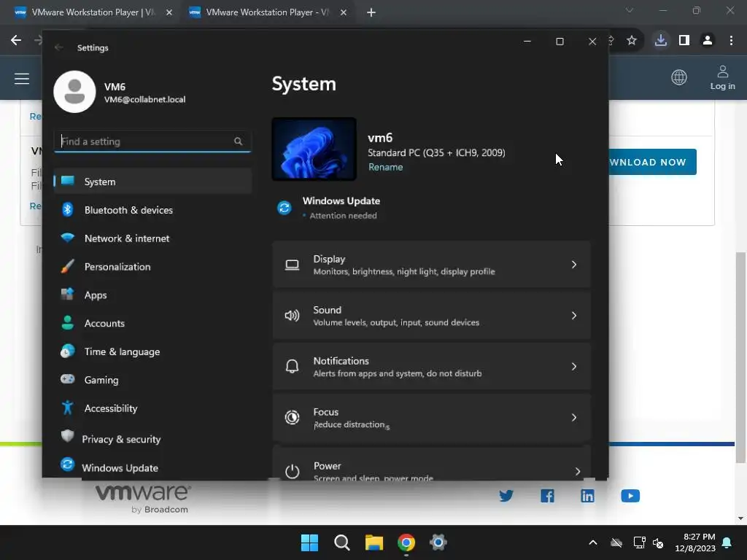Screen dimensions: 747x560
Task: Show hidden tray icons
Action: pos(593,542)
